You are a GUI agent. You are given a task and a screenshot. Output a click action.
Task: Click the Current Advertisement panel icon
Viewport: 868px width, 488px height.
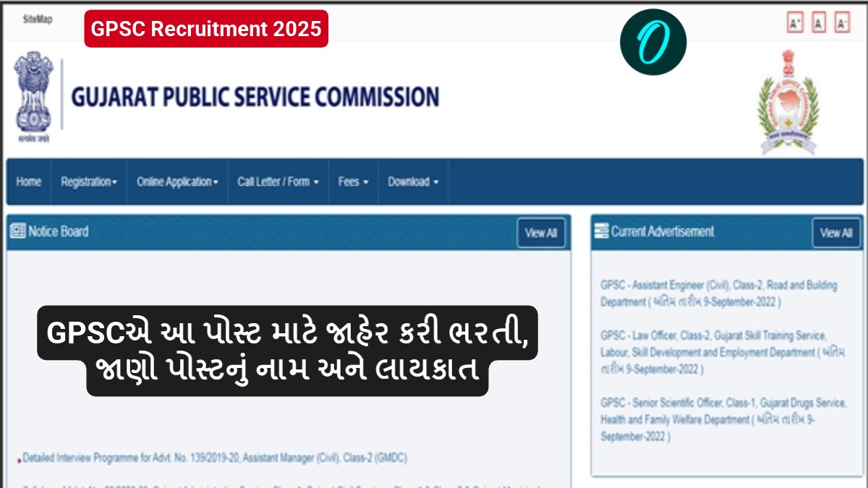click(x=601, y=231)
